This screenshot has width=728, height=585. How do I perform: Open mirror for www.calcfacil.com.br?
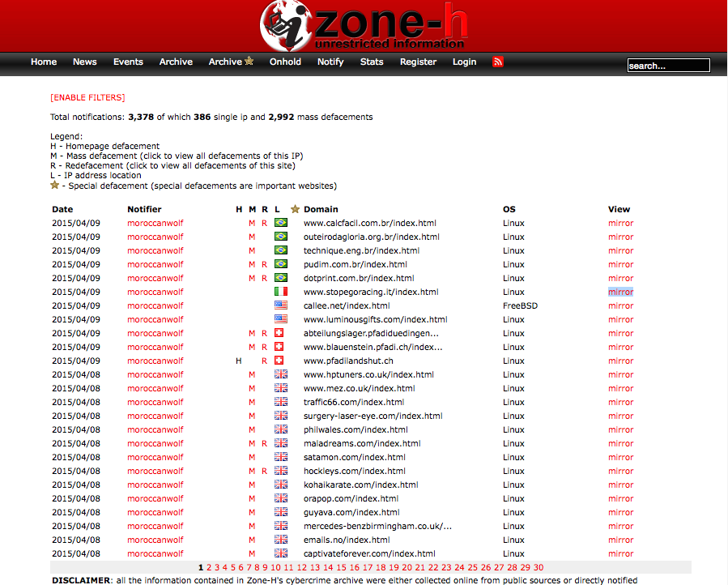(x=621, y=223)
